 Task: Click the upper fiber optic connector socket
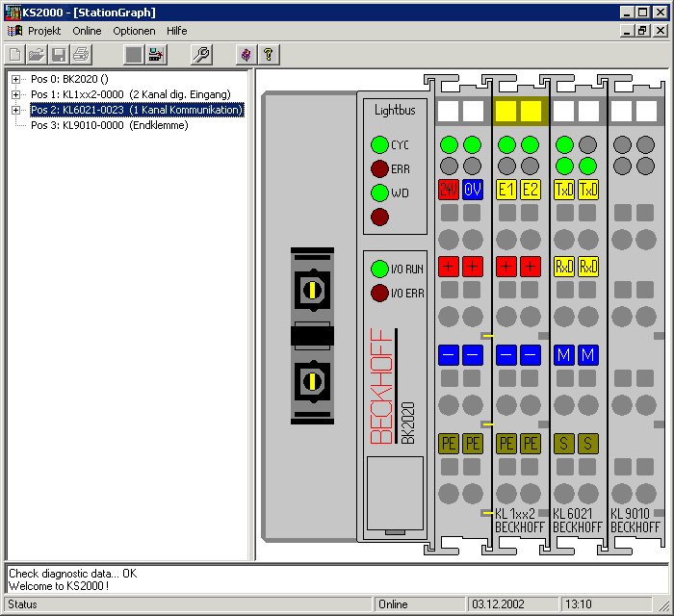pos(313,290)
